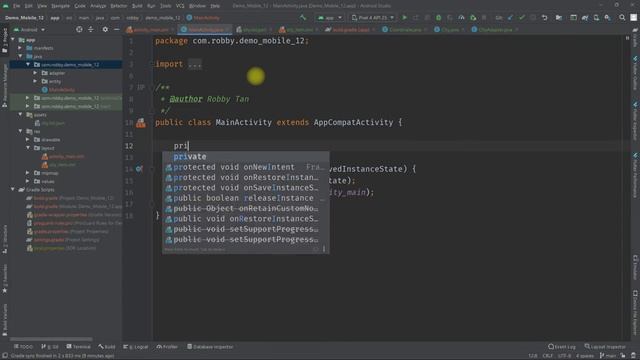Open the Window menu
Image resolution: width=640 pixels, height=360 pixels.
198,6
